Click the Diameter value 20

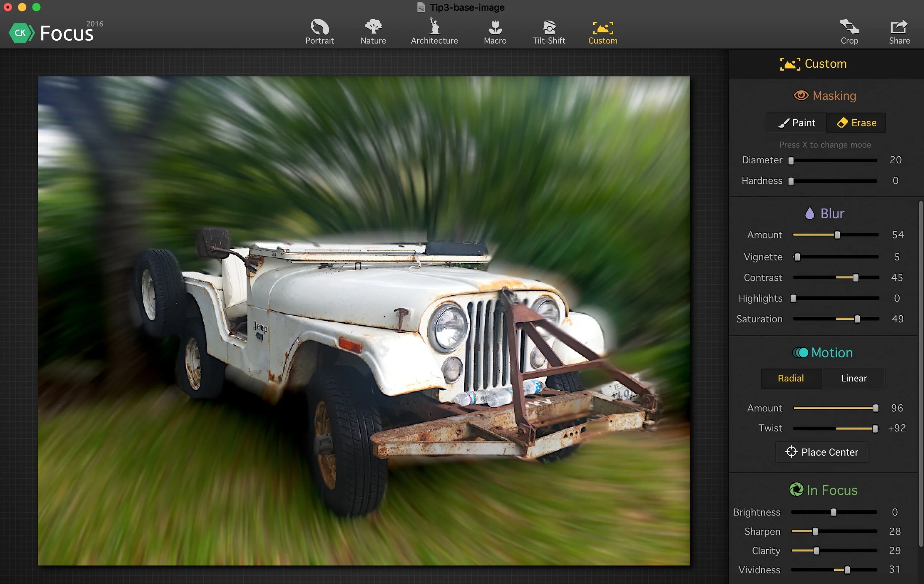pos(895,160)
